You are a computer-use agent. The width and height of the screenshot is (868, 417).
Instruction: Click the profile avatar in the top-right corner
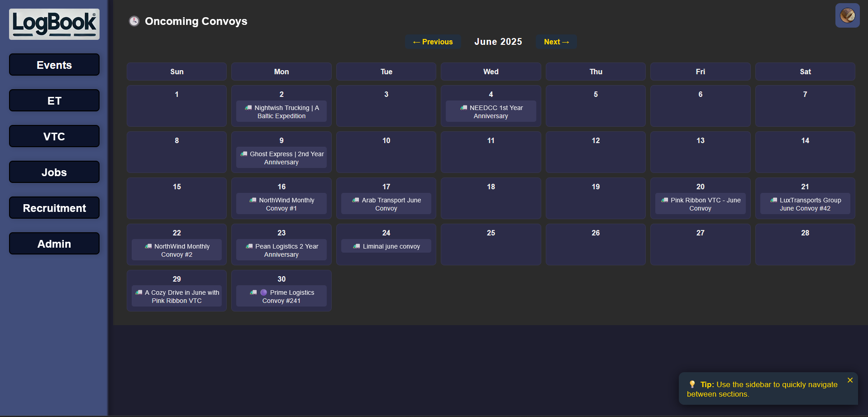(x=847, y=15)
